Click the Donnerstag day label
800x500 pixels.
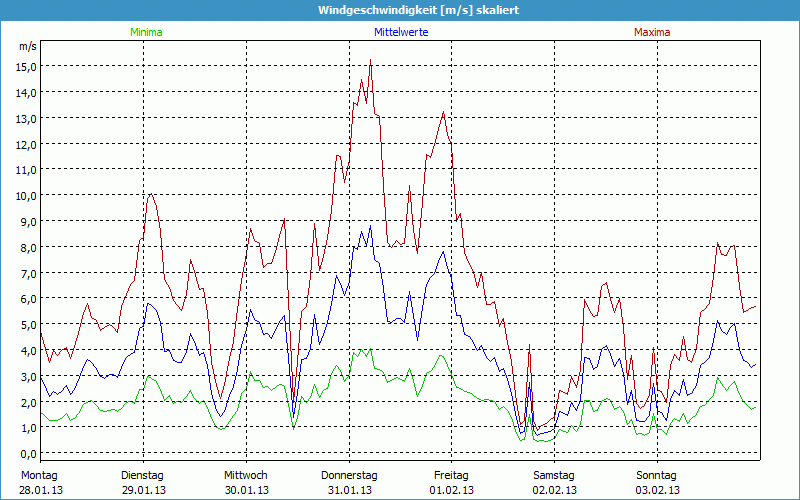[349, 476]
